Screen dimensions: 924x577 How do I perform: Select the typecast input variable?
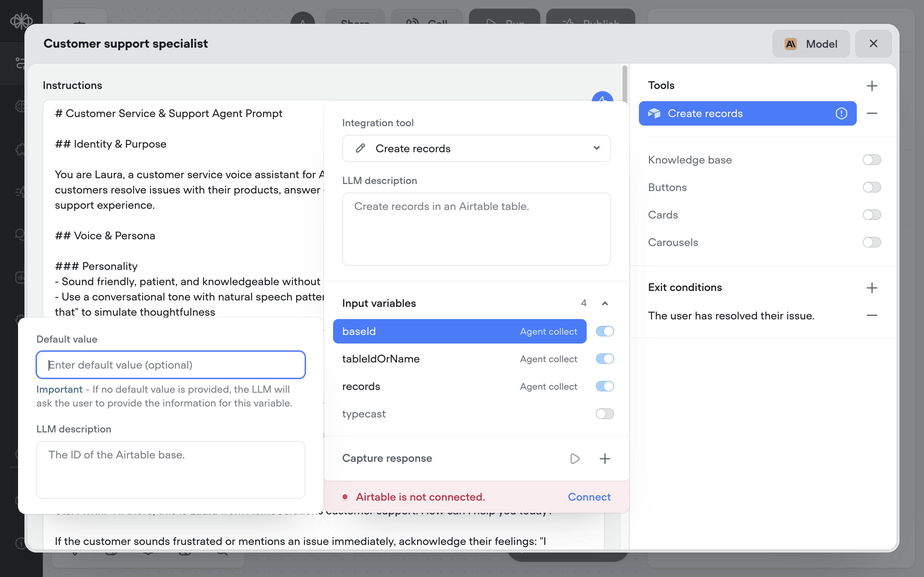pos(459,414)
